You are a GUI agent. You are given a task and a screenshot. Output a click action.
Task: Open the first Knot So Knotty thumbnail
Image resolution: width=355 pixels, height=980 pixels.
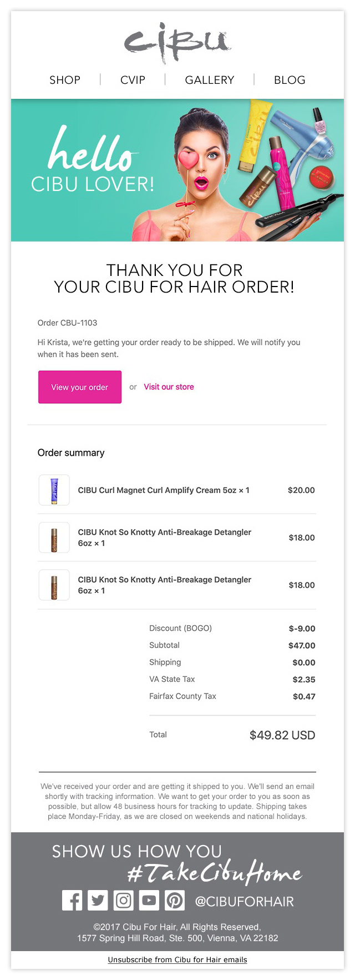click(x=54, y=537)
